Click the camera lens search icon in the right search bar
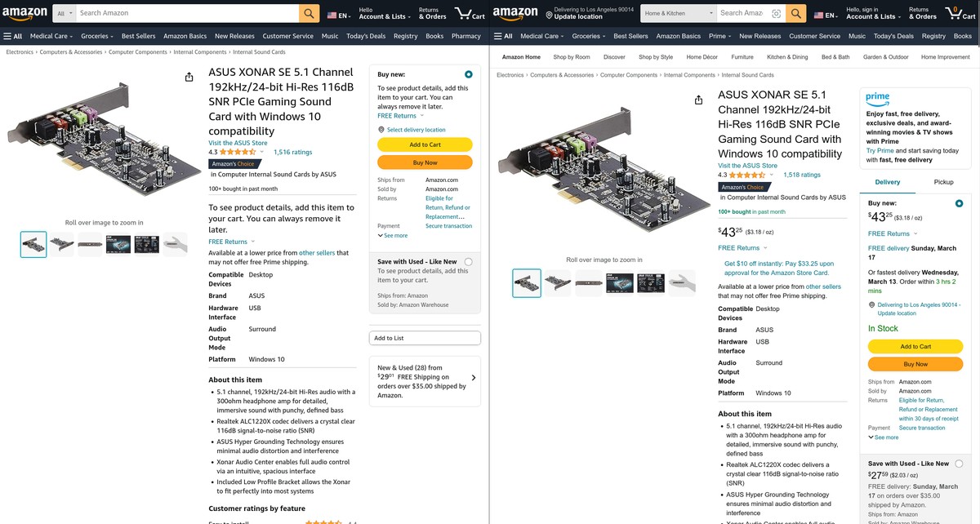980x524 pixels. (776, 14)
